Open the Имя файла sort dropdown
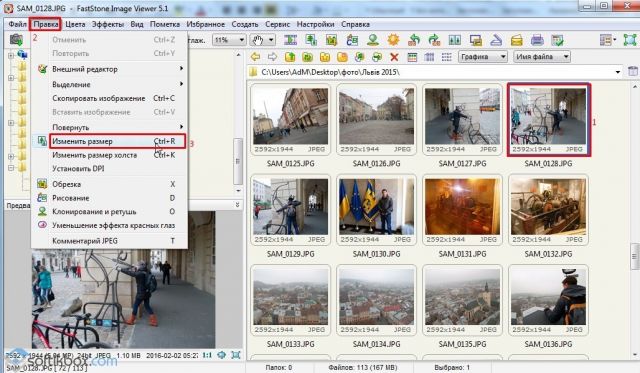The height and width of the screenshot is (373, 640). [542, 57]
